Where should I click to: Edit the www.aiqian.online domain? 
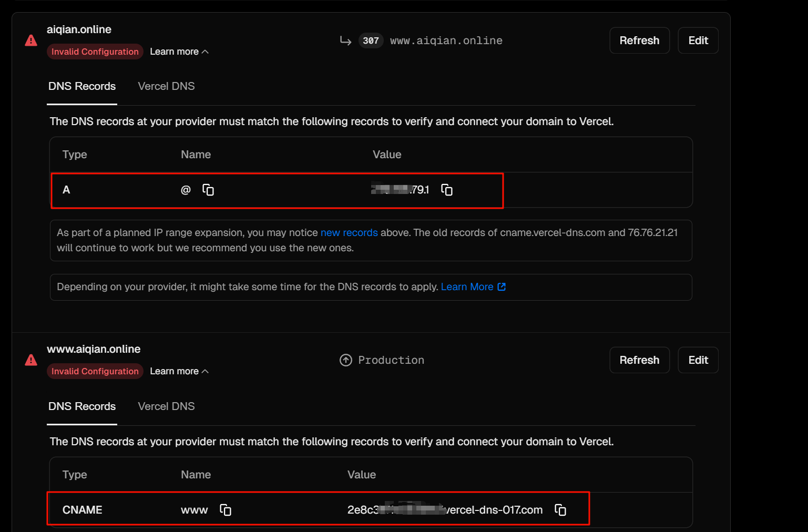(x=698, y=360)
